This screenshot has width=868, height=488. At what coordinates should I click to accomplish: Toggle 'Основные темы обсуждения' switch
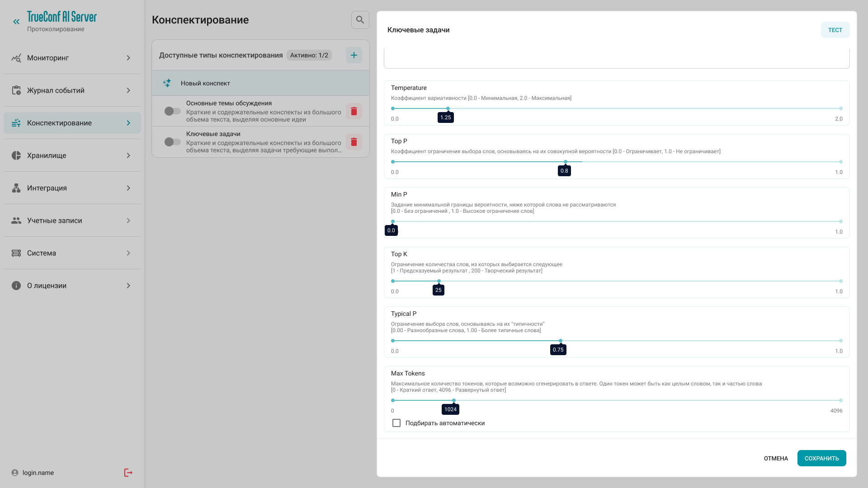(172, 111)
